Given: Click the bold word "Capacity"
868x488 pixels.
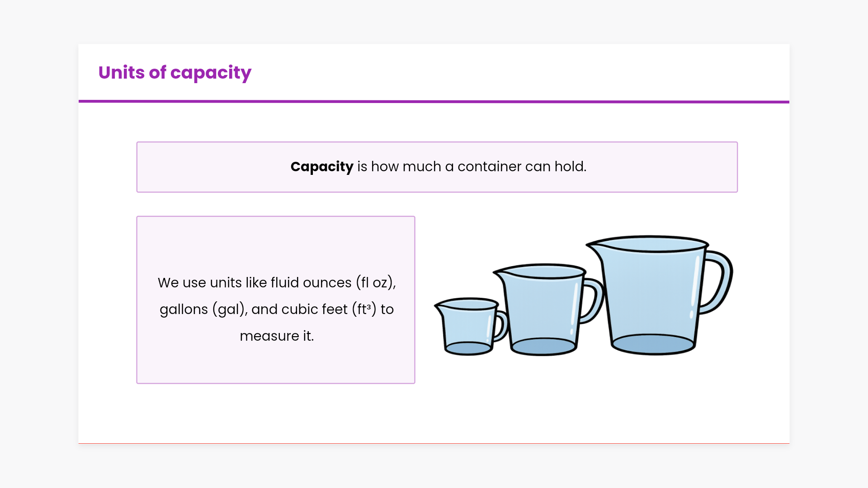Looking at the screenshot, I should pos(321,167).
